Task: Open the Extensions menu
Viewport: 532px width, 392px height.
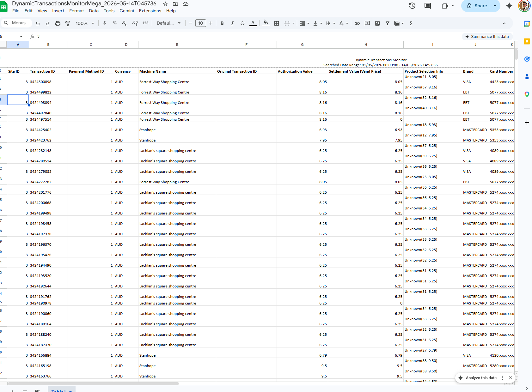Action: tap(150, 11)
